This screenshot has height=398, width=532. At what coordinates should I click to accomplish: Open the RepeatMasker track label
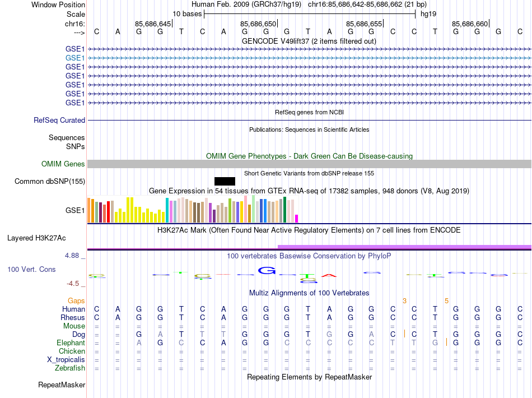pos(62,385)
